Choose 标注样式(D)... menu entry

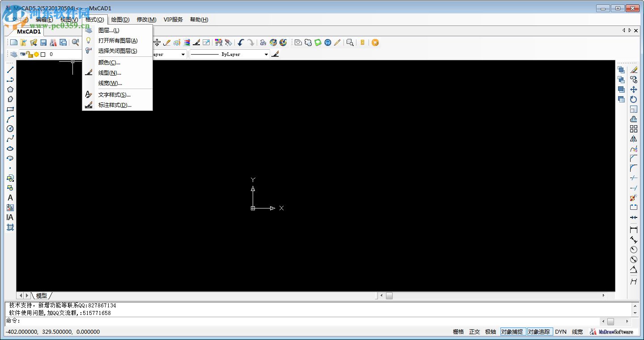(x=118, y=105)
